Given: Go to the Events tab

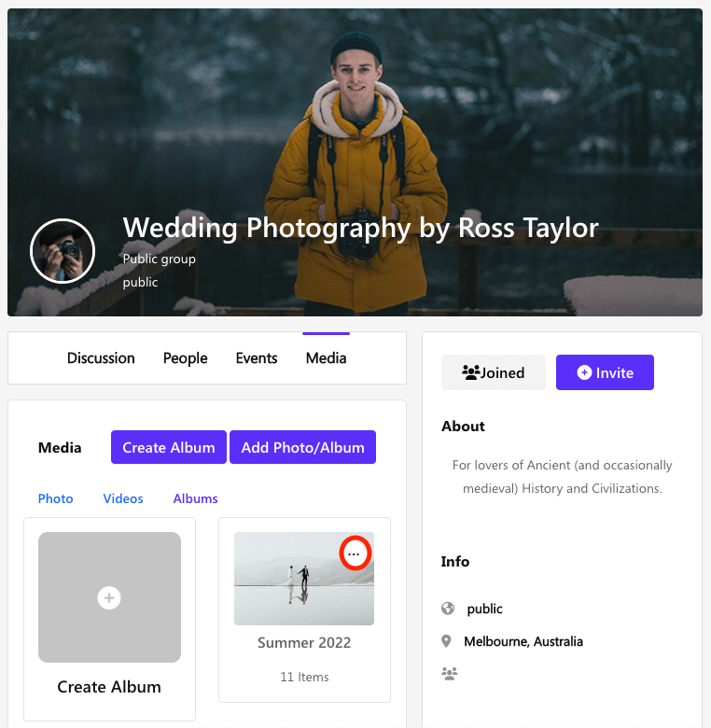Looking at the screenshot, I should click(x=257, y=357).
